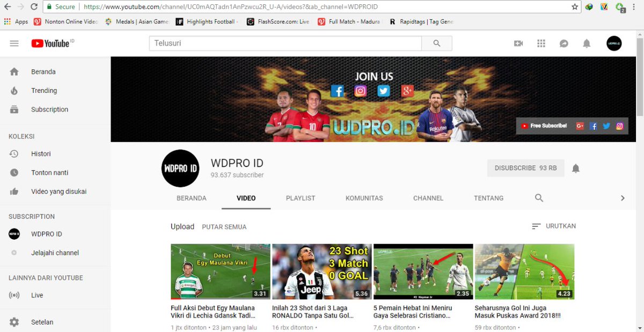Switch to the BERANDA channel tab
Image resolution: width=644 pixels, height=332 pixels.
[x=192, y=198]
